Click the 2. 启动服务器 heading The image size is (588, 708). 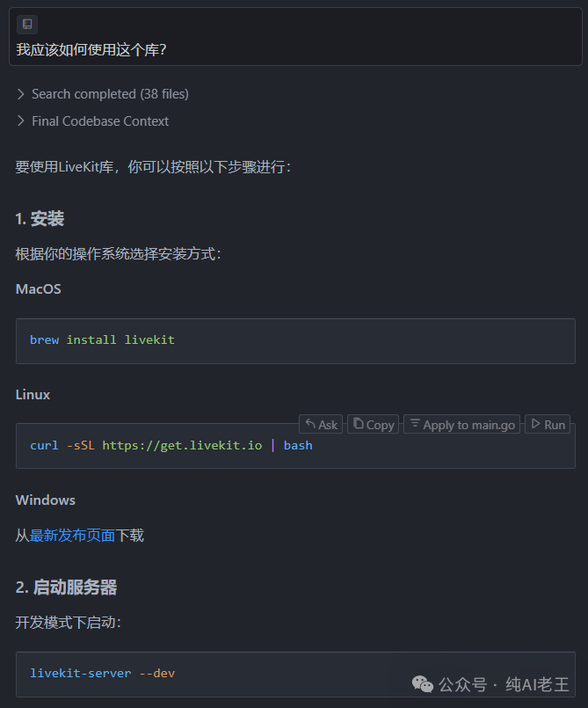click(66, 588)
